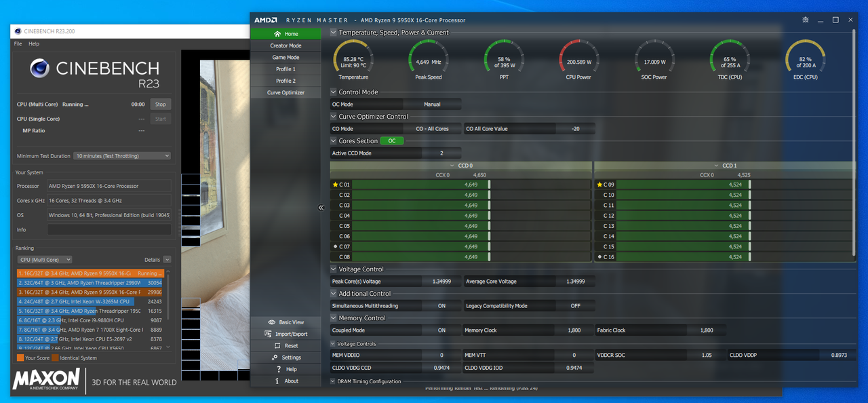Open Cinebench Help menu
Screen dimensions: 868x403
point(34,44)
